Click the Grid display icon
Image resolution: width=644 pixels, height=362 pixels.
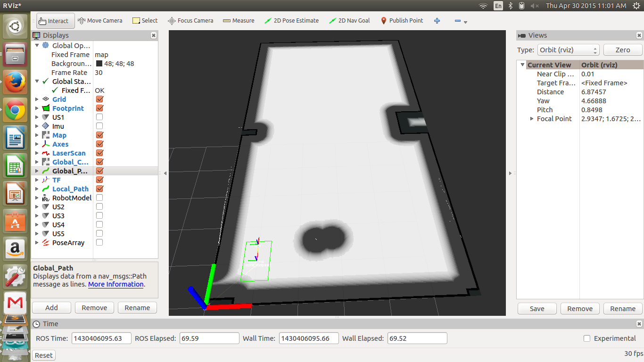pos(45,99)
